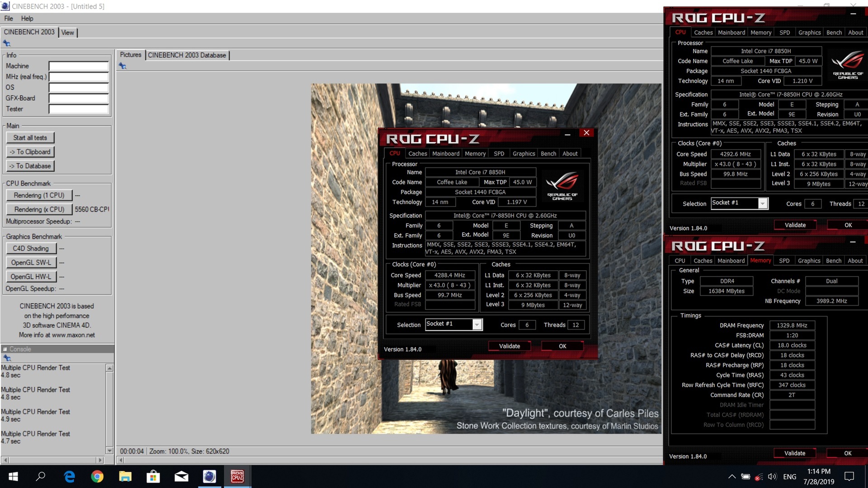Launch Microsoft Edge from taskbar
This screenshot has width=868, height=488.
coord(69,476)
